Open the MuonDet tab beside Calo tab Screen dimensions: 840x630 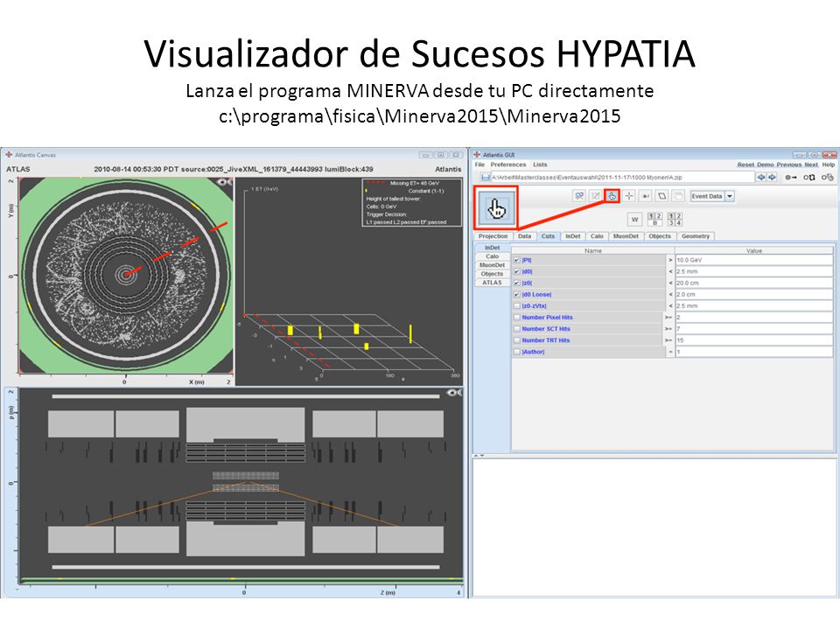coord(626,236)
